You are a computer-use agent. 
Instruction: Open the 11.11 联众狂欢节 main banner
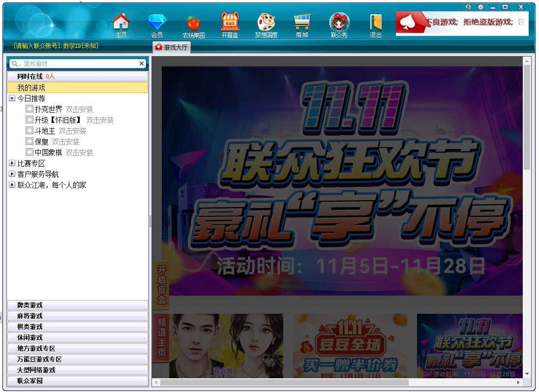342,181
